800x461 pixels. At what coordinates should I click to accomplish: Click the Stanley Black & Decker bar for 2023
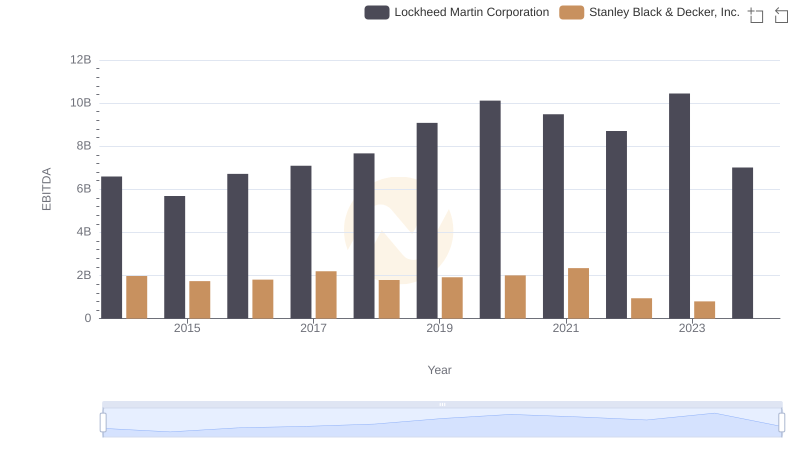[x=705, y=310]
